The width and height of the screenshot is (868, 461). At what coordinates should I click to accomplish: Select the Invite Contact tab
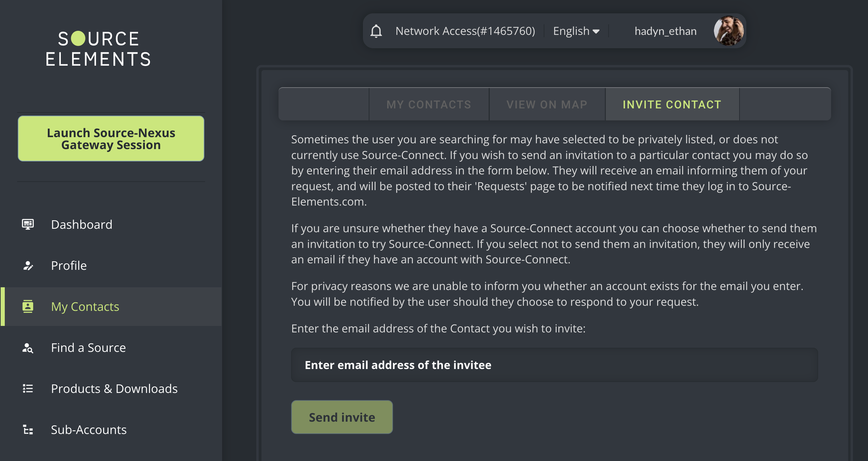pyautogui.click(x=672, y=104)
